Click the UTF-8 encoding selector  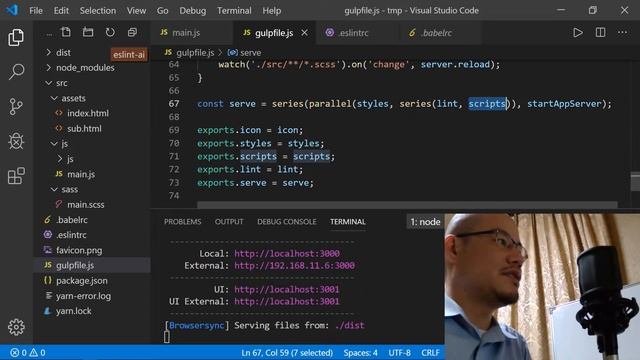400,353
